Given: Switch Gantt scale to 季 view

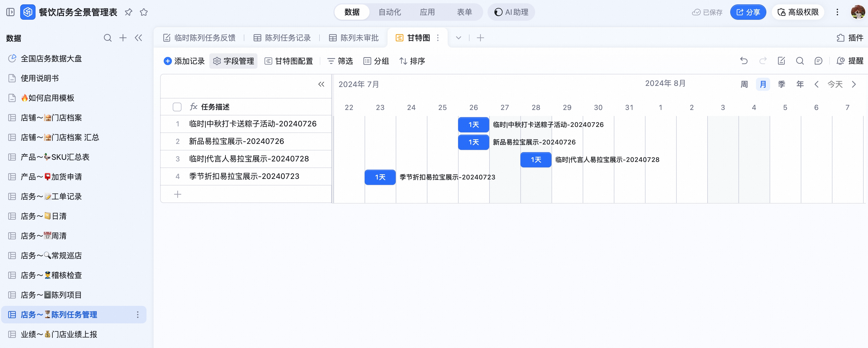Looking at the screenshot, I should click(x=781, y=84).
